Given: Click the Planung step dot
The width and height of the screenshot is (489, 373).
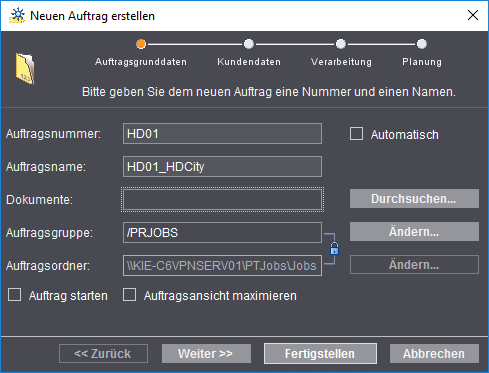Looking at the screenshot, I should coord(422,44).
